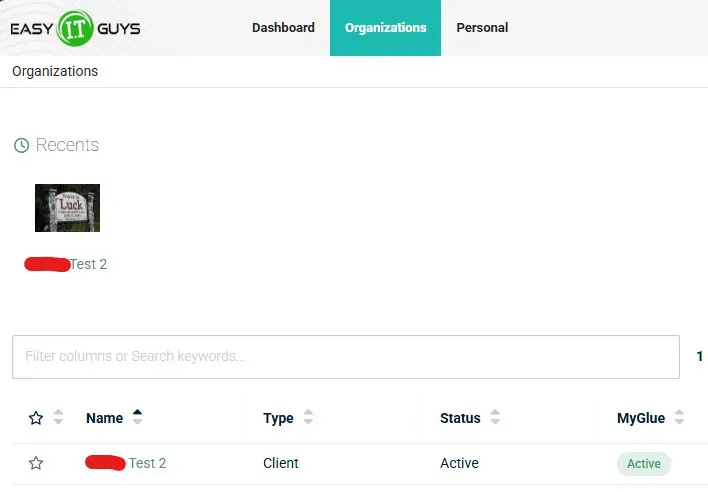The height and width of the screenshot is (492, 708).
Task: Toggle sort arrows beside Name column
Action: (x=137, y=417)
